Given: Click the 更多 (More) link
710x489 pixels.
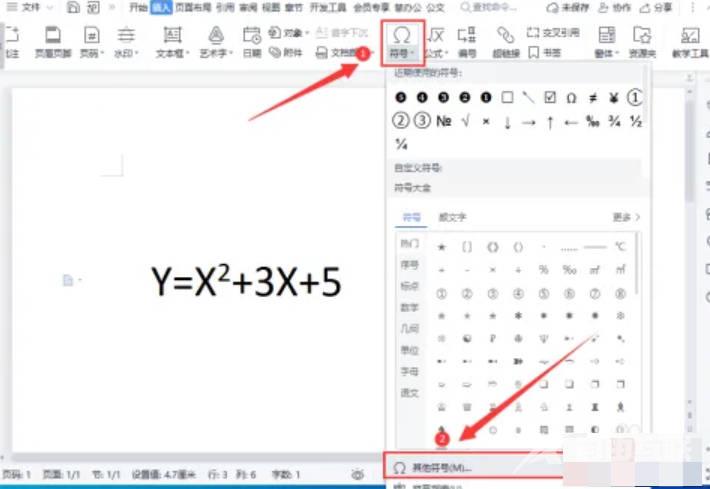Looking at the screenshot, I should tap(626, 217).
